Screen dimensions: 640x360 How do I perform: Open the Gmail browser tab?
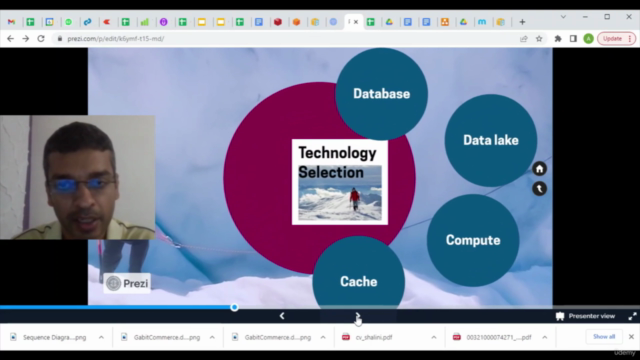click(11, 22)
